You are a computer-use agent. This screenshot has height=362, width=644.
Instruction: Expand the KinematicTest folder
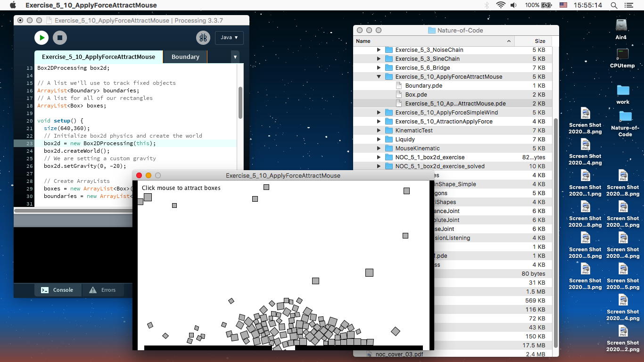point(379,131)
